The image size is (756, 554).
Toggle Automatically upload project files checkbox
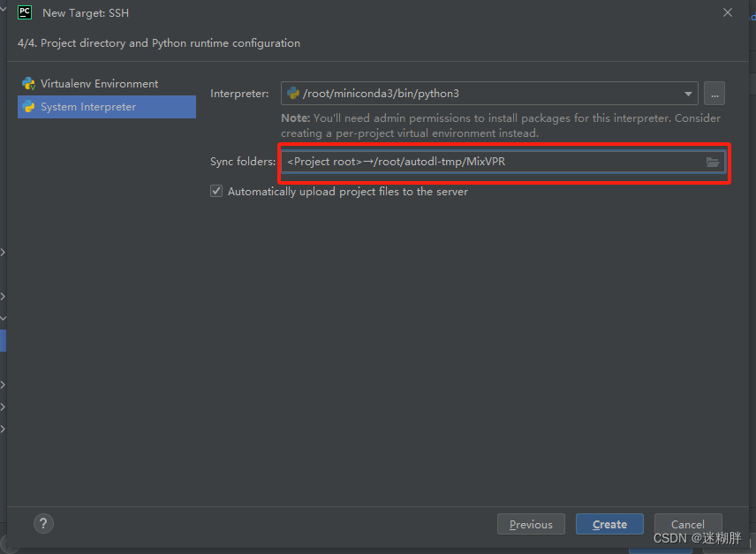click(x=216, y=191)
